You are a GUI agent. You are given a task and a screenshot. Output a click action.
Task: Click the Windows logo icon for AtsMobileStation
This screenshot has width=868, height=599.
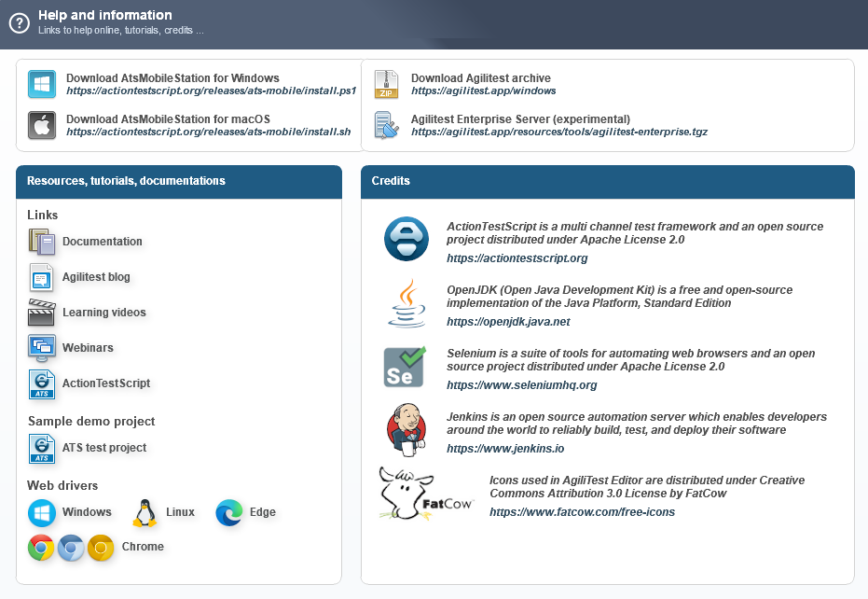click(x=42, y=84)
